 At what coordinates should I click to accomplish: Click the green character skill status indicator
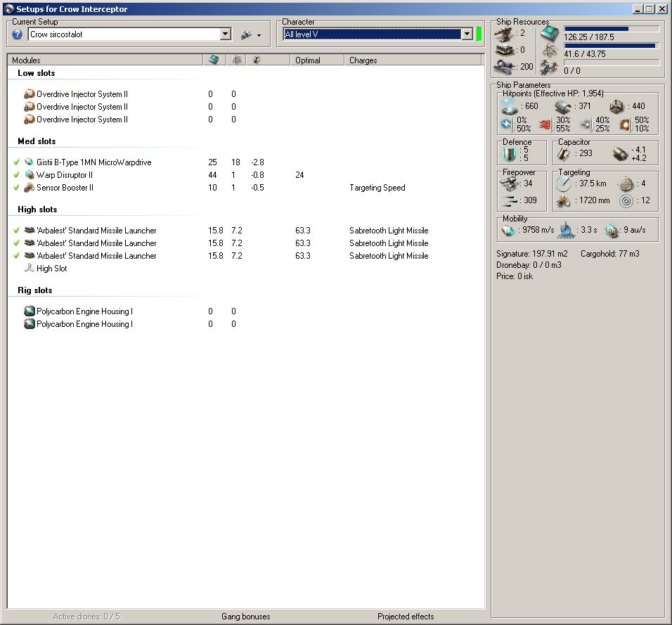(x=479, y=34)
